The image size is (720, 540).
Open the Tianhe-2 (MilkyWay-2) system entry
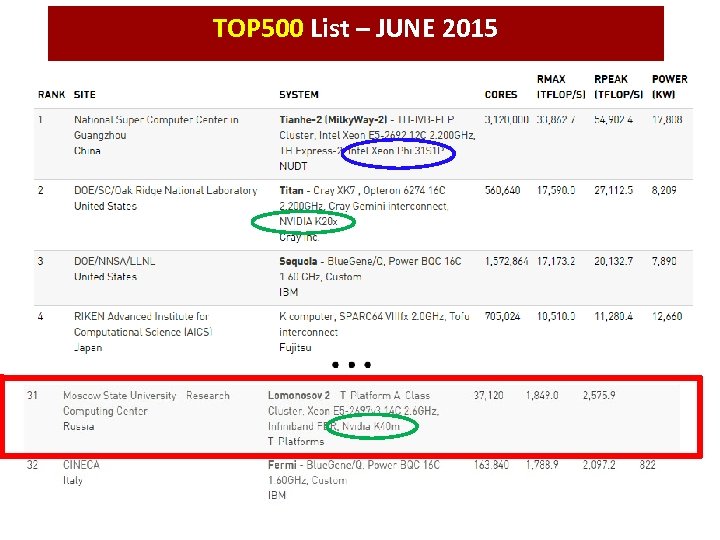[x=333, y=120]
